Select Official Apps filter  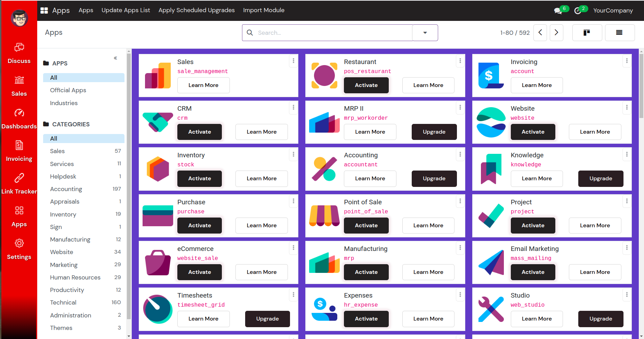point(84,90)
